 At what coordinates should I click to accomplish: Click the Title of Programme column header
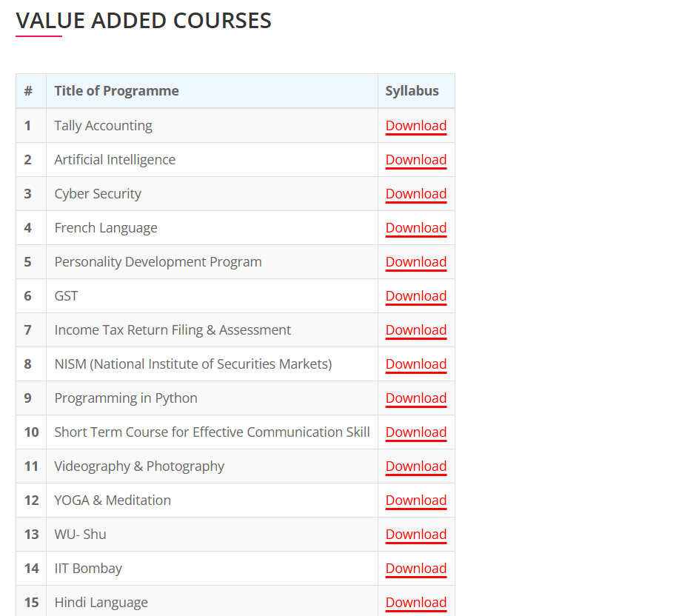tap(116, 91)
